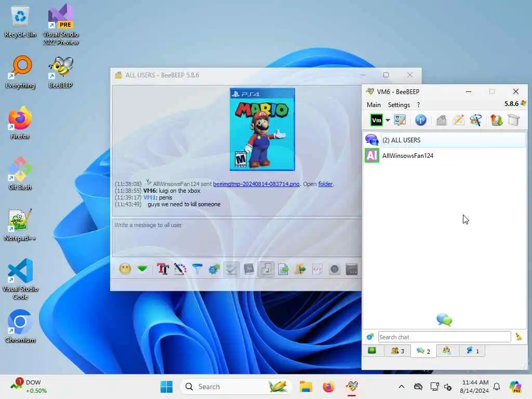Click the dark window icon at toolbar end
The image size is (532, 399).
[352, 270]
